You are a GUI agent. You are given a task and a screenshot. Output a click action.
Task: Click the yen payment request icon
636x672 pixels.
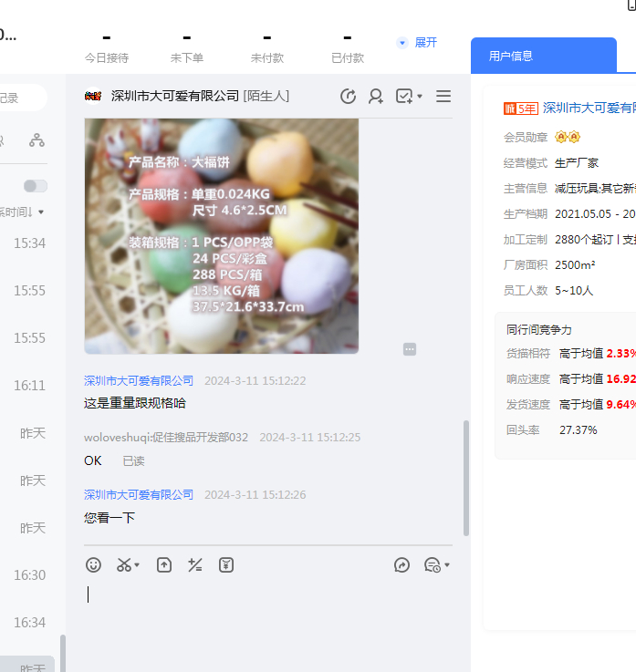(226, 565)
